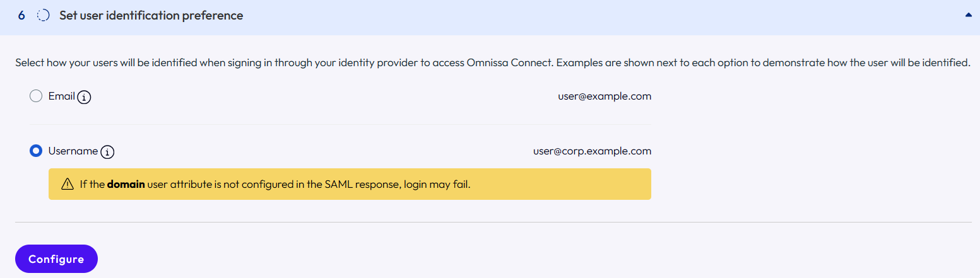This screenshot has width=980, height=278.
Task: Click the user@corp.example.com example text
Action: [592, 151]
